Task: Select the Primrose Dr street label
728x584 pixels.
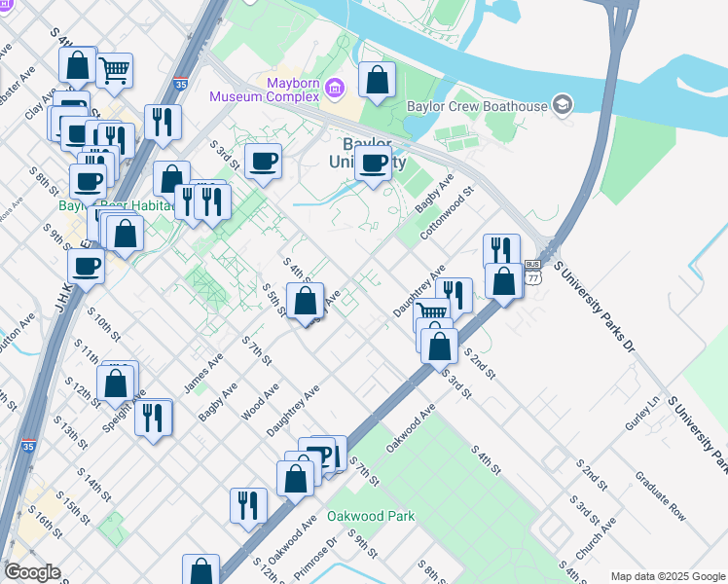Action: click(x=315, y=559)
